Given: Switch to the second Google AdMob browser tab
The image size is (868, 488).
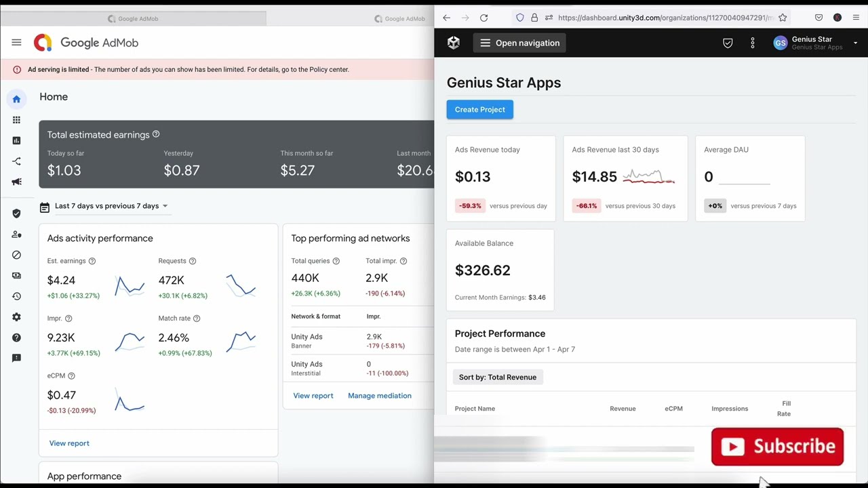Looking at the screenshot, I should tap(400, 18).
